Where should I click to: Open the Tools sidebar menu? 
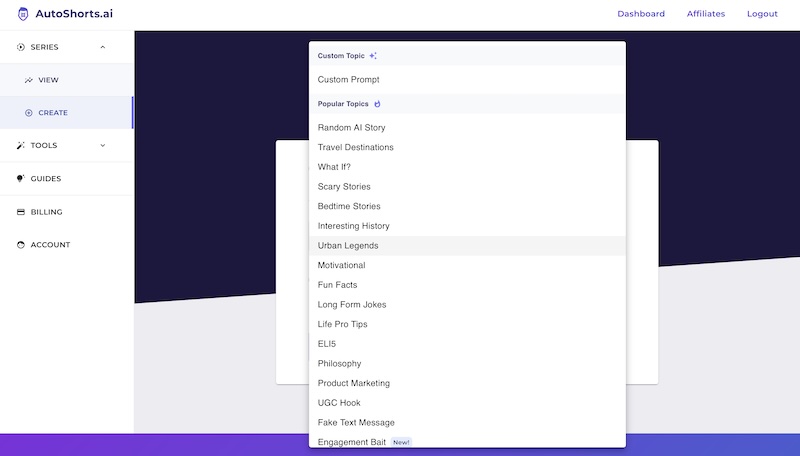click(67, 145)
